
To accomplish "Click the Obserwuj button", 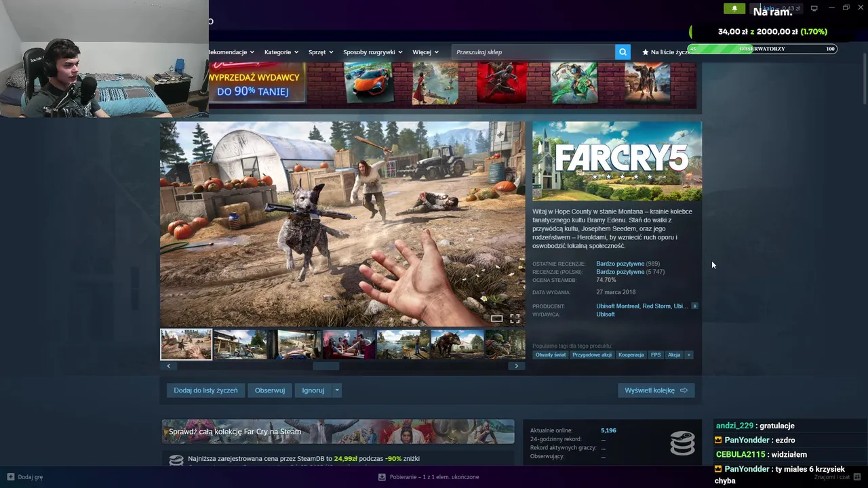I will coord(270,390).
